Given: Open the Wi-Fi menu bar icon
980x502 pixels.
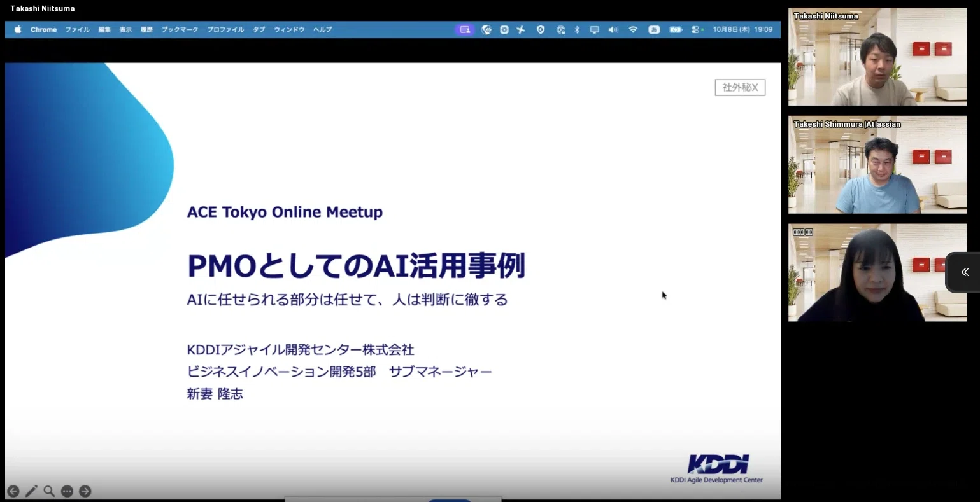Looking at the screenshot, I should (633, 29).
